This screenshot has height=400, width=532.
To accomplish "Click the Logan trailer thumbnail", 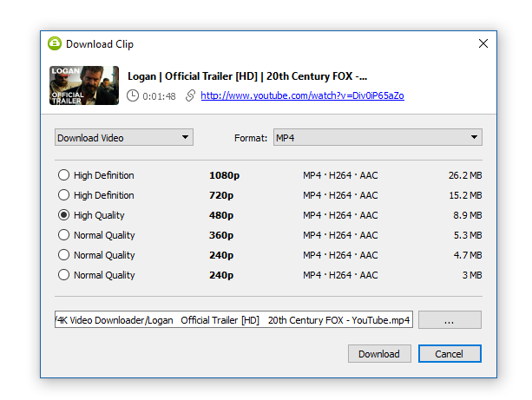I will (x=84, y=85).
